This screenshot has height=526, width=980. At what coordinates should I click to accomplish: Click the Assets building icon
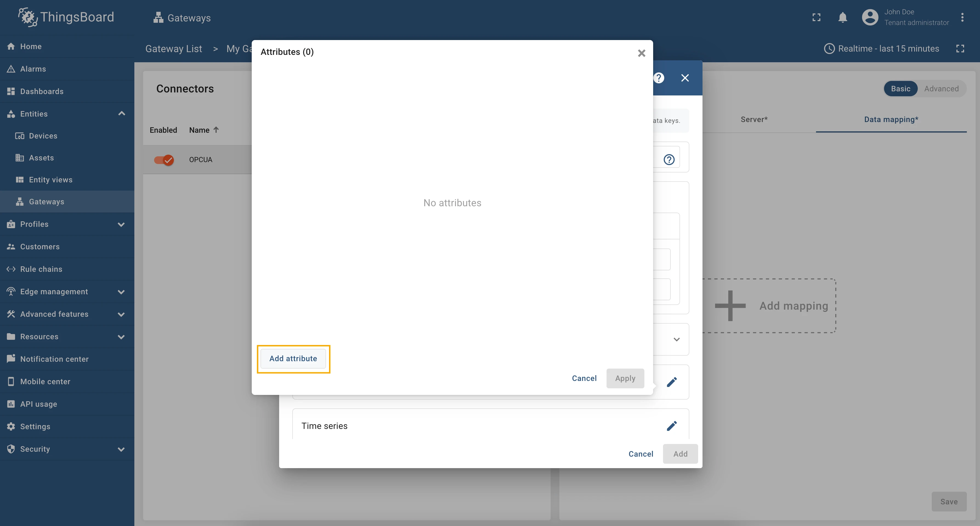(x=19, y=158)
